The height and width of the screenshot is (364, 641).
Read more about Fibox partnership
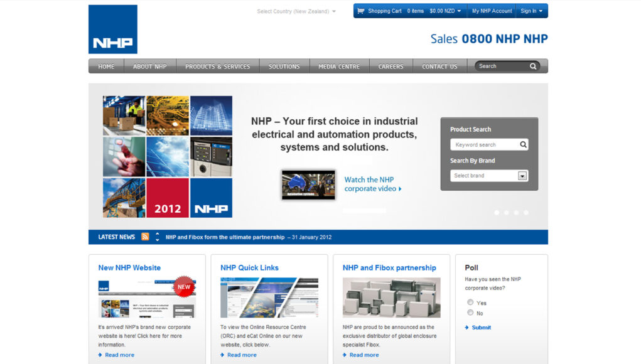(364, 355)
